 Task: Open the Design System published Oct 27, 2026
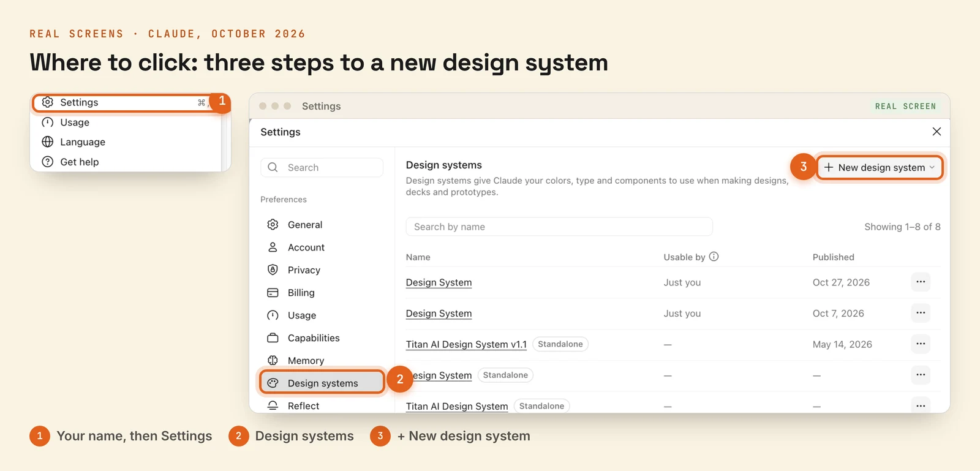tap(439, 282)
